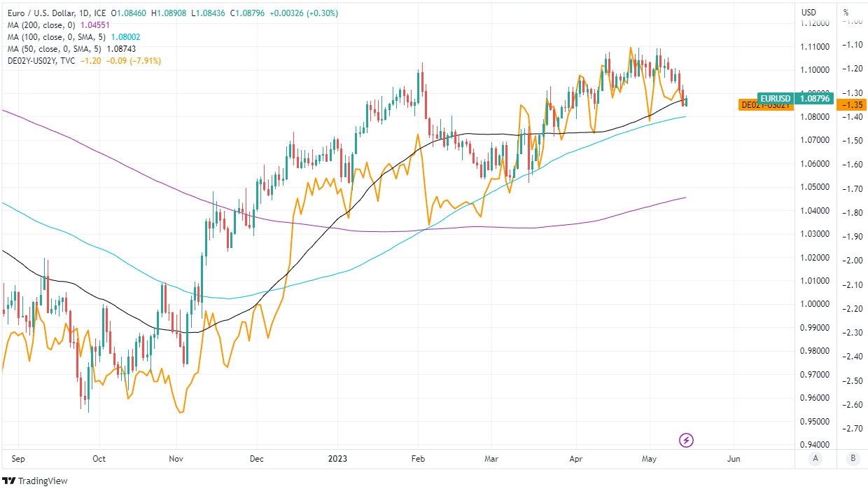868x489 pixels.
Task: Click the green EURUSD price label
Action: click(x=775, y=99)
